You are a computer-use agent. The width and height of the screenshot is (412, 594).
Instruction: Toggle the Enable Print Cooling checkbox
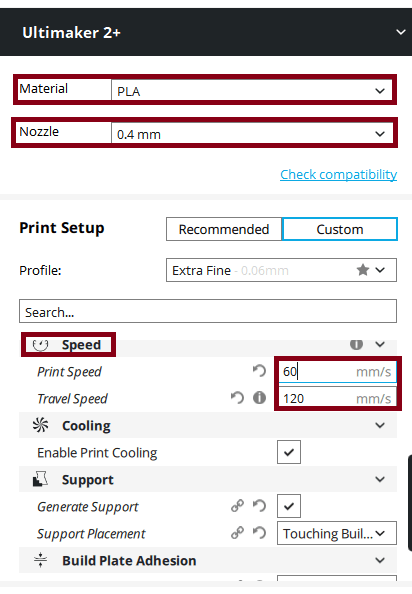click(289, 452)
